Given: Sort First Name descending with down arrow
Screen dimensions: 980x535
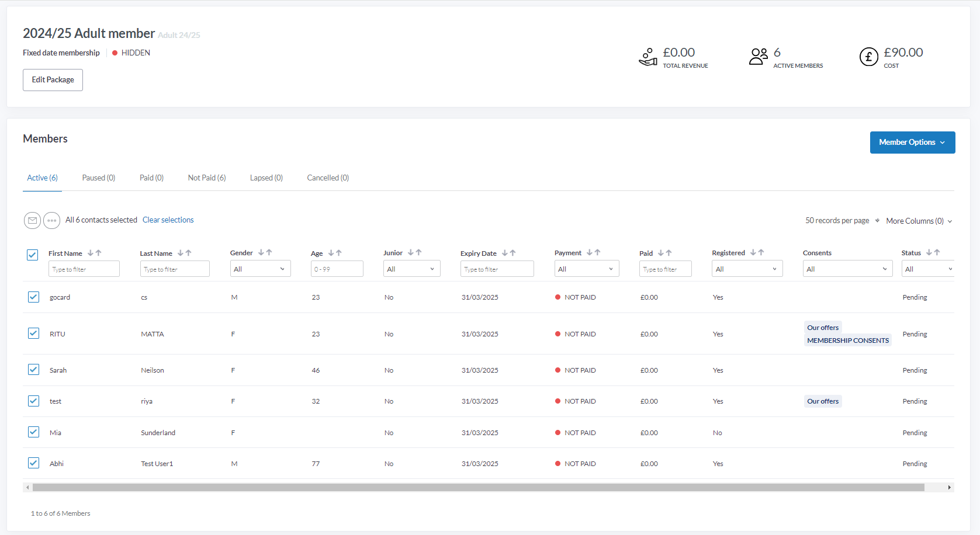Looking at the screenshot, I should click(x=91, y=253).
